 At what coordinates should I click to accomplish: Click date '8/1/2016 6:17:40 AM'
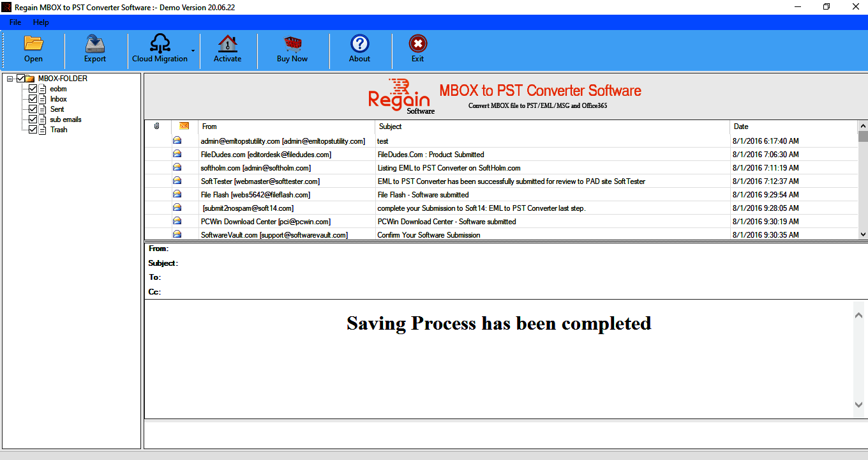[x=766, y=141]
